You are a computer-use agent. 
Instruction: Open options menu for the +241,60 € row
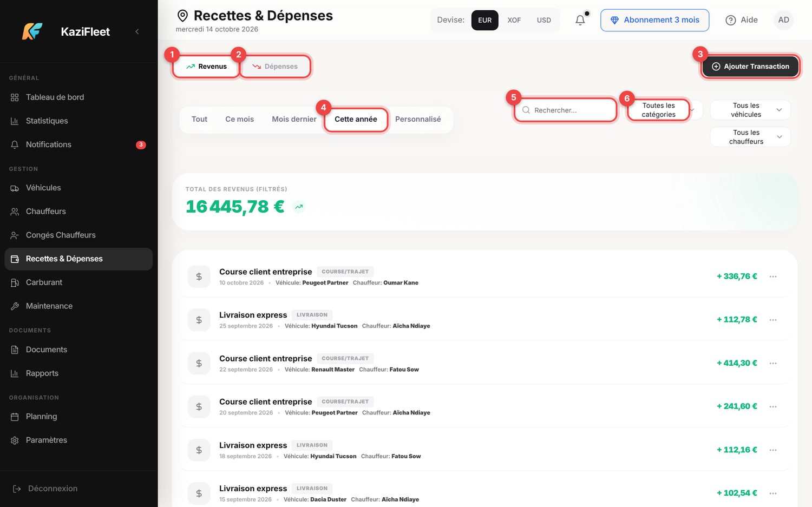773,406
